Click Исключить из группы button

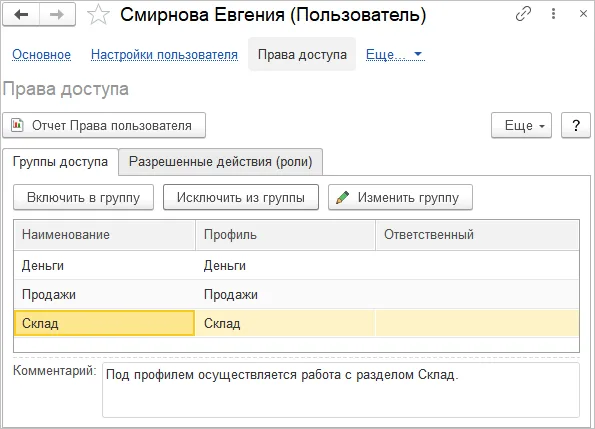241,197
